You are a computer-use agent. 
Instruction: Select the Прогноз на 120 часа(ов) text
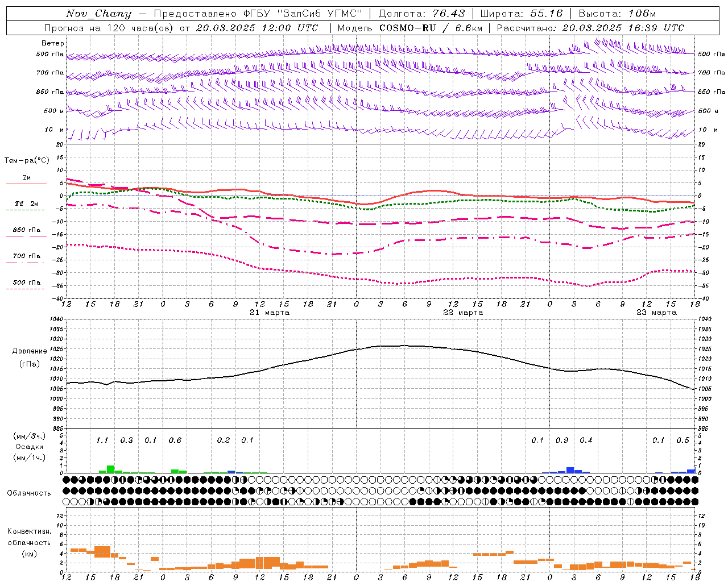coord(109,28)
